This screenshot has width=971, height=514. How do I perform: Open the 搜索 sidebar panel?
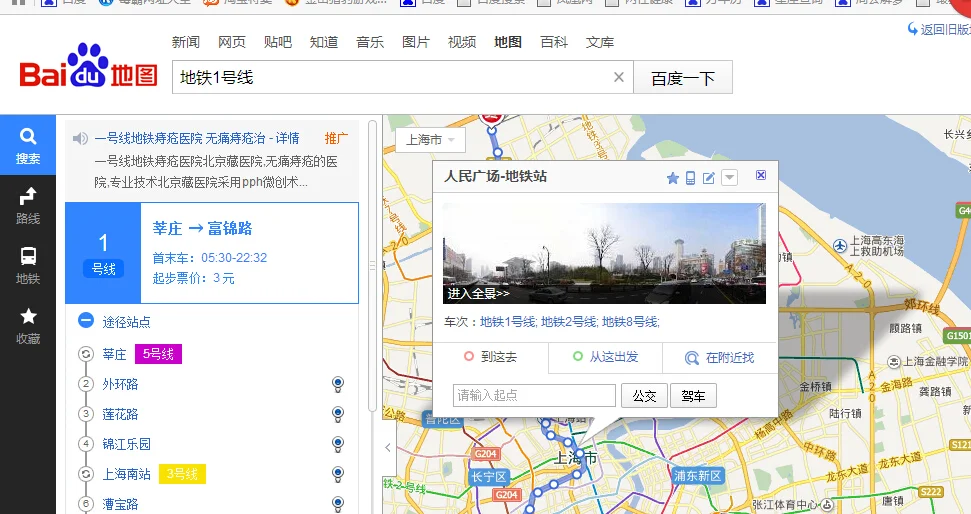(28, 146)
